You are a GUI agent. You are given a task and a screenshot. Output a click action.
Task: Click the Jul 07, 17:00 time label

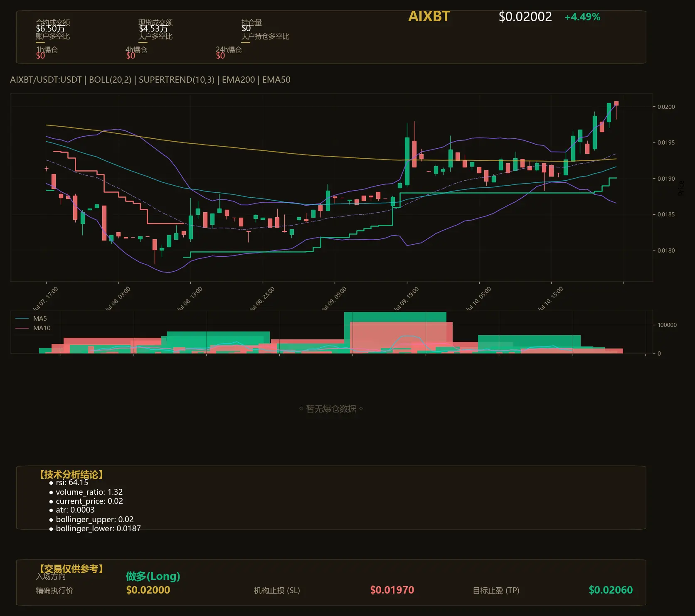pyautogui.click(x=45, y=298)
